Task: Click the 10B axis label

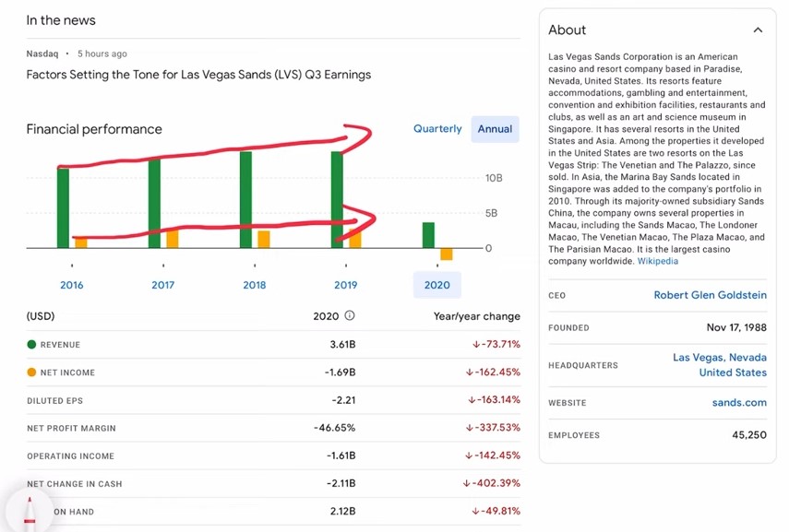Action: point(494,178)
